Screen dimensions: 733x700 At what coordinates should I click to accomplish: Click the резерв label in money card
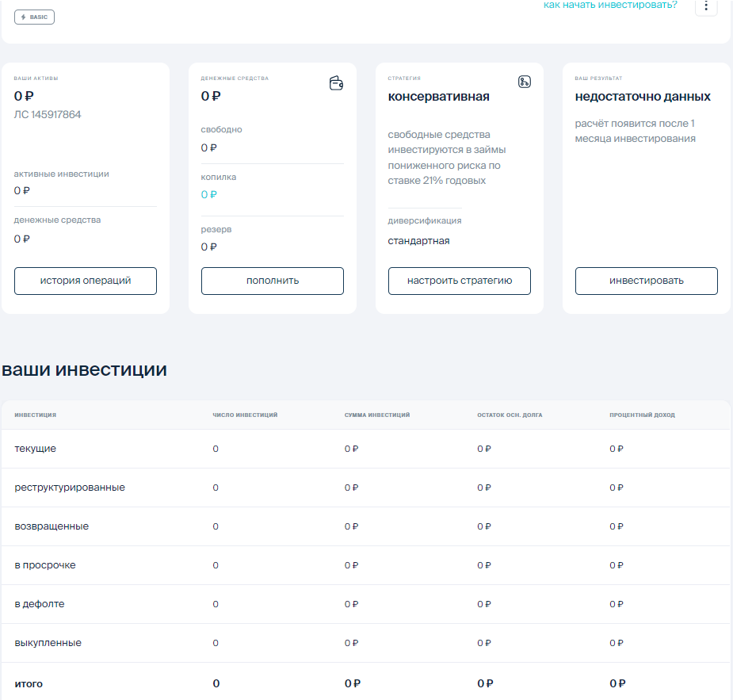click(x=216, y=230)
